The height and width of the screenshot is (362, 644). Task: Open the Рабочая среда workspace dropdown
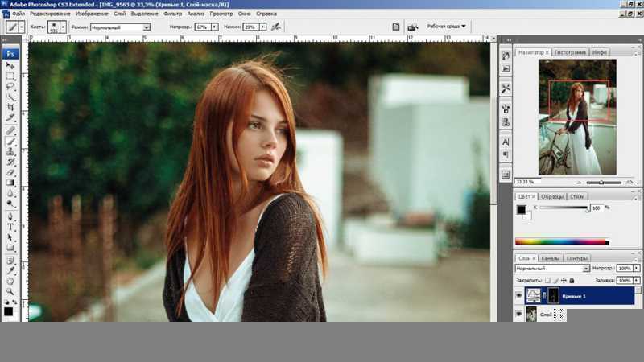446,27
